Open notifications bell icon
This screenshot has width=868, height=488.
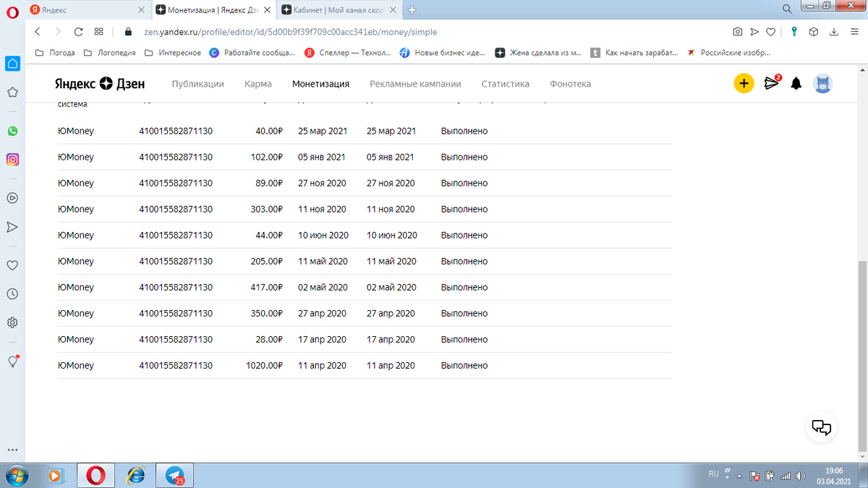coord(796,83)
